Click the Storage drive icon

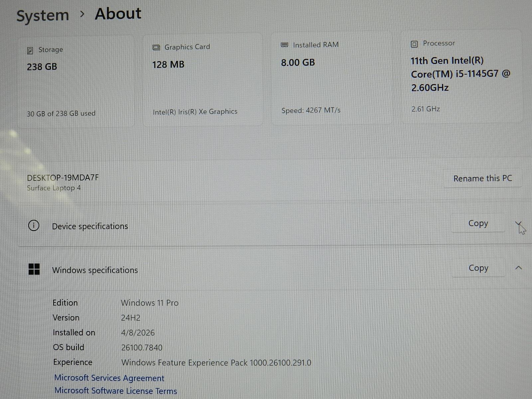30,51
